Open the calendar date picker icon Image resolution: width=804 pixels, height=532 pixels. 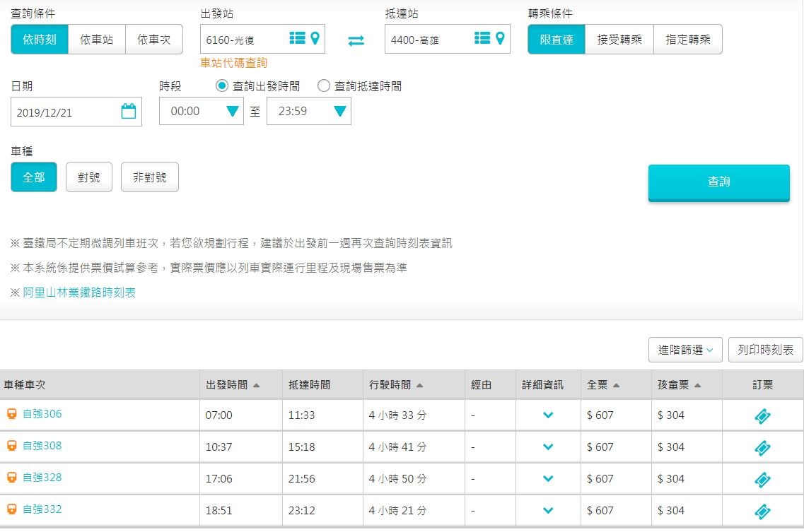128,112
